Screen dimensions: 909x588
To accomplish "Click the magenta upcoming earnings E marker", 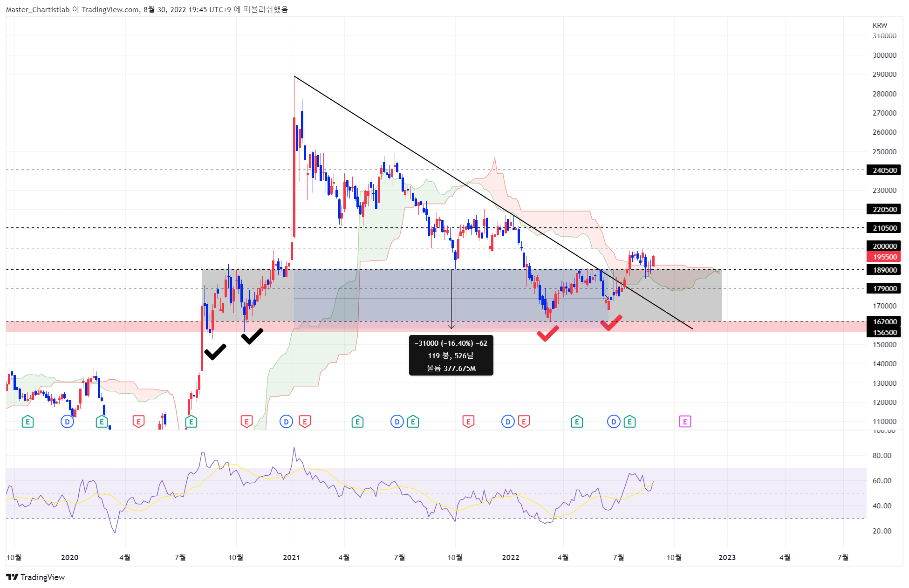I will tap(684, 422).
